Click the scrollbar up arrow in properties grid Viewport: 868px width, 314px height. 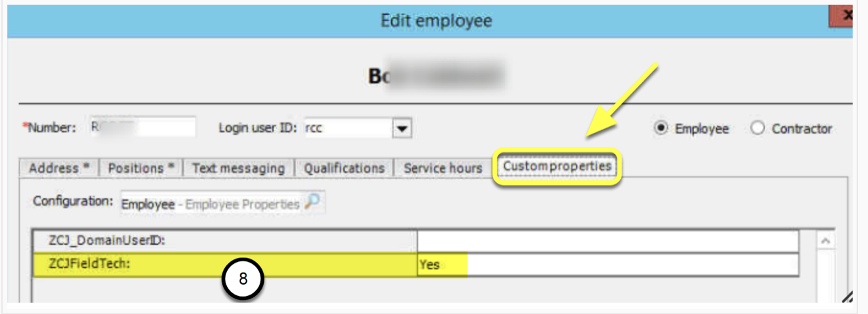(826, 241)
